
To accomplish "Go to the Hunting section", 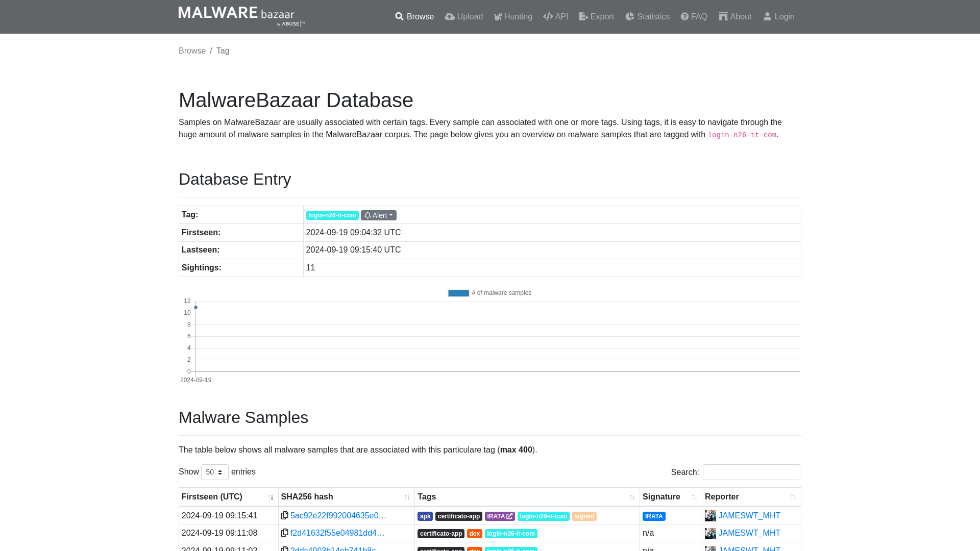I will 512,17.
